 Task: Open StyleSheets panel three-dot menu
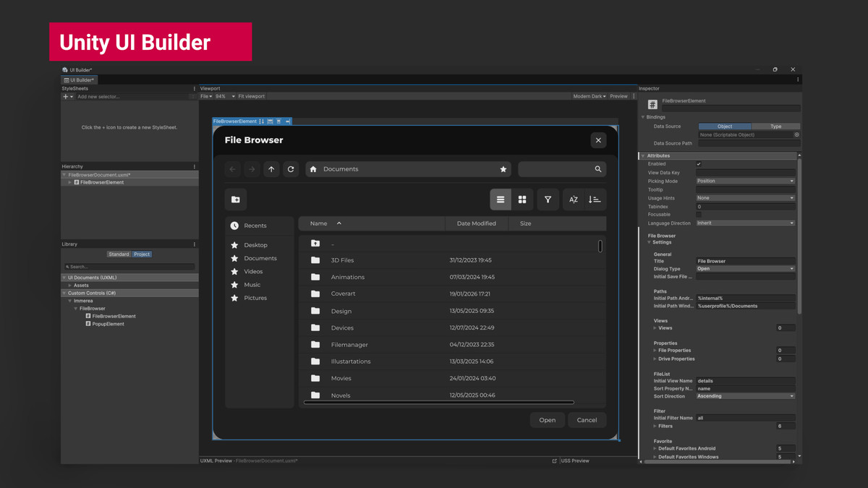click(x=195, y=88)
